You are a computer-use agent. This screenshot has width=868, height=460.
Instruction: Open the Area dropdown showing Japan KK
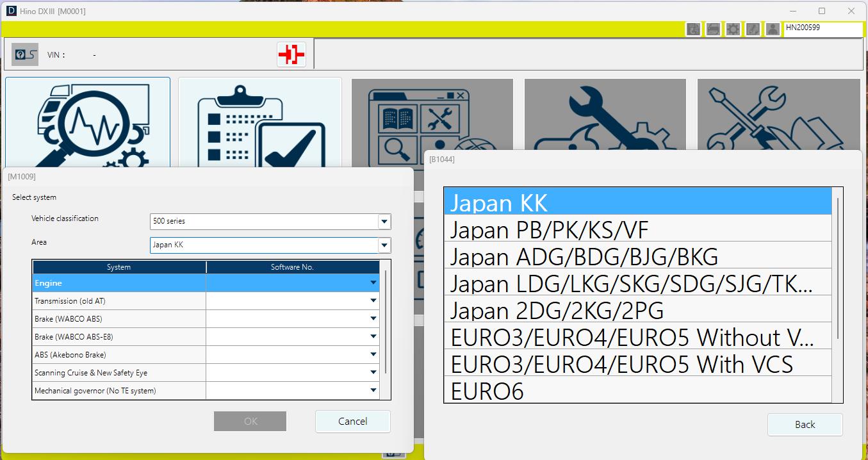[384, 245]
